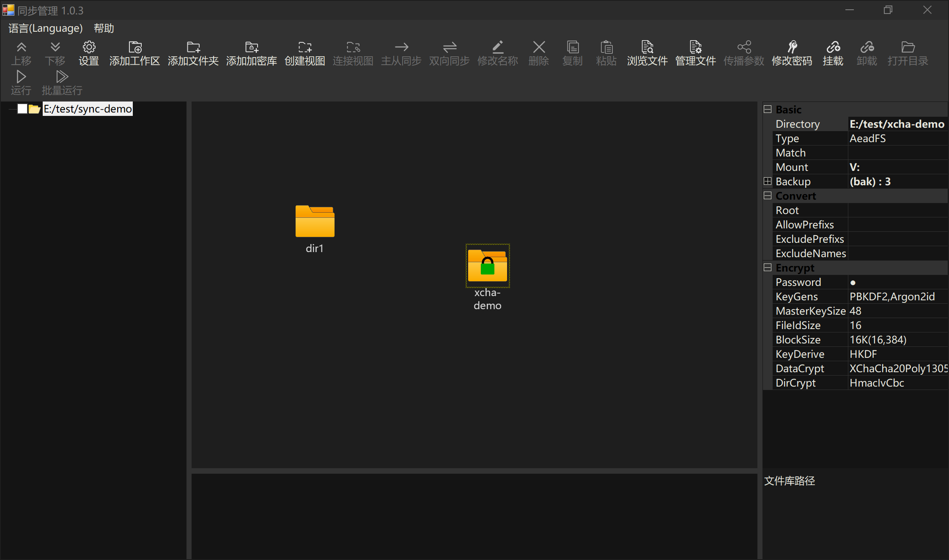The image size is (949, 560).
Task: Check the E:/test/sync-demo workspace checkbox
Action: pos(22,109)
